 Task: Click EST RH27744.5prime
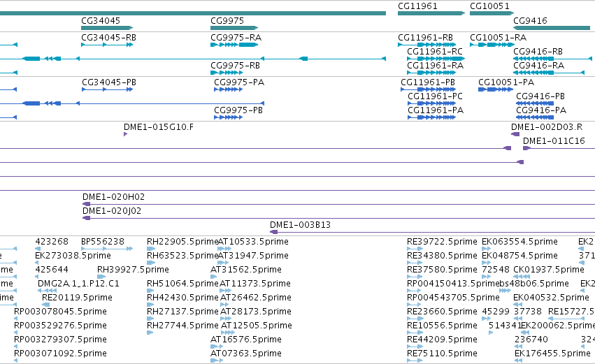coord(182,326)
